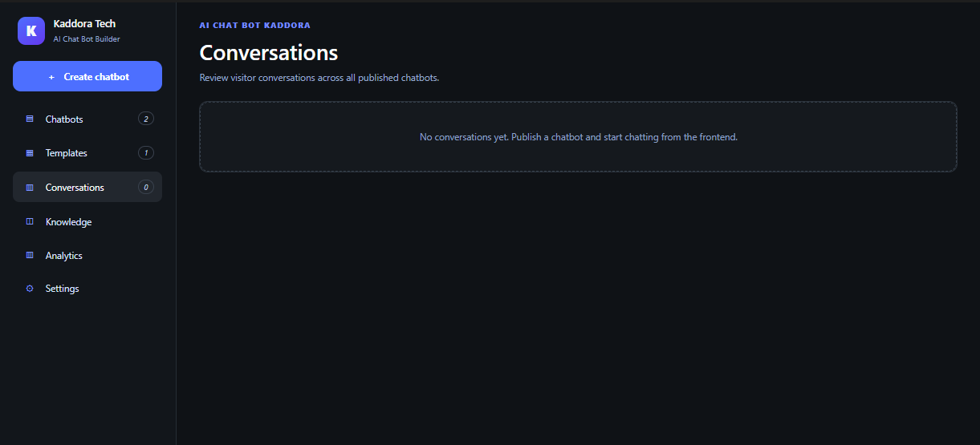This screenshot has width=980, height=445.
Task: Click the Conversations page heading
Action: (x=269, y=52)
